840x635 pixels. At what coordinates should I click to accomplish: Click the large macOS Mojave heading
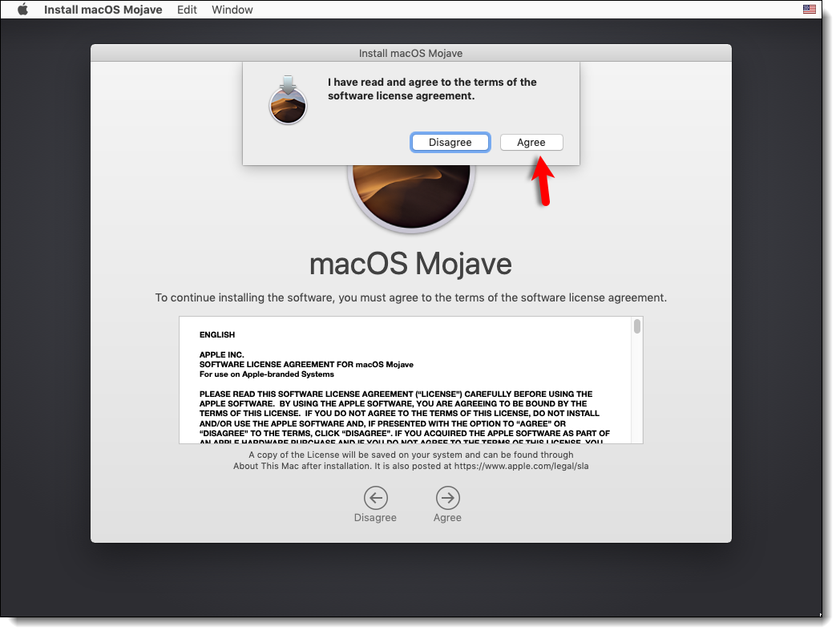point(410,264)
